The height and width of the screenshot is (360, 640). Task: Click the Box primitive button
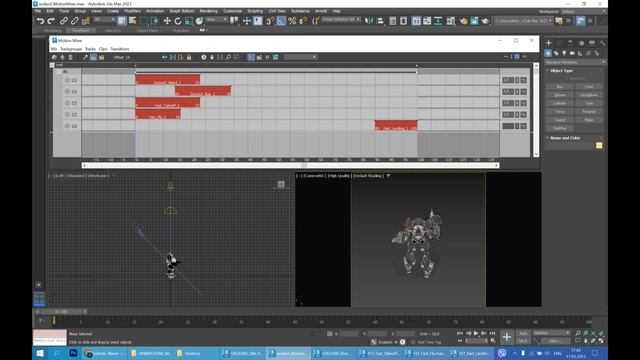click(x=560, y=87)
